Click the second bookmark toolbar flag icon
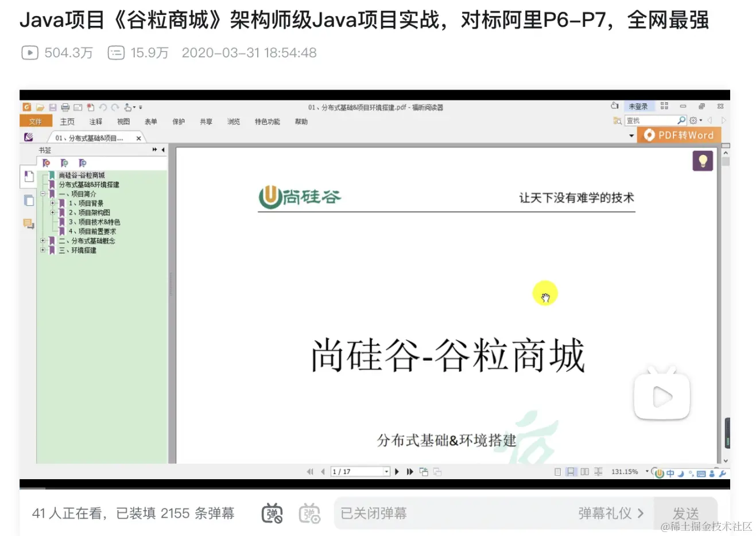The width and height of the screenshot is (756, 536). tap(64, 164)
